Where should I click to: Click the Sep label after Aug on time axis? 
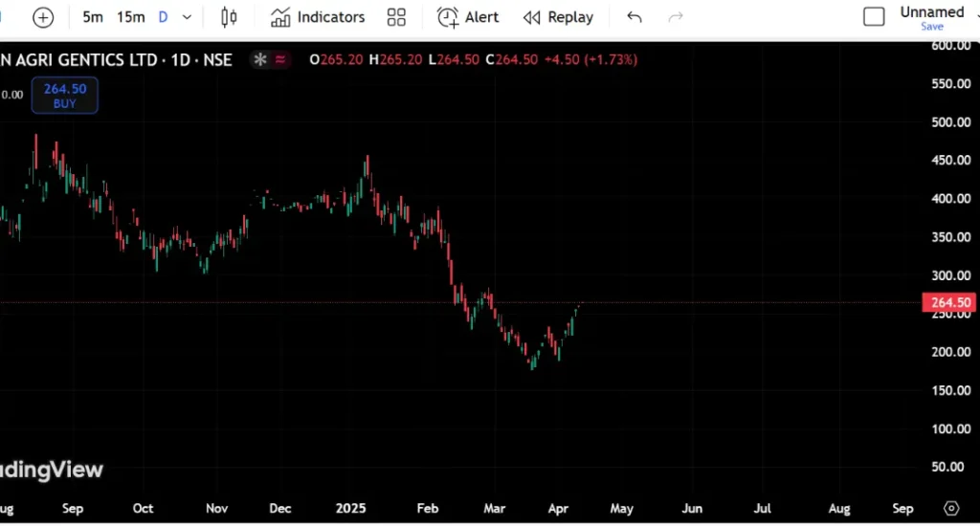point(73,509)
